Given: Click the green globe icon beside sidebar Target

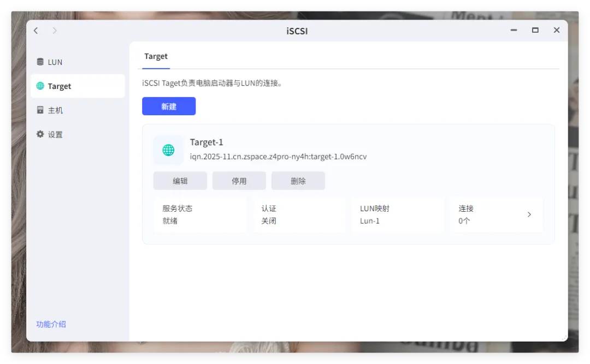Looking at the screenshot, I should pyautogui.click(x=40, y=86).
